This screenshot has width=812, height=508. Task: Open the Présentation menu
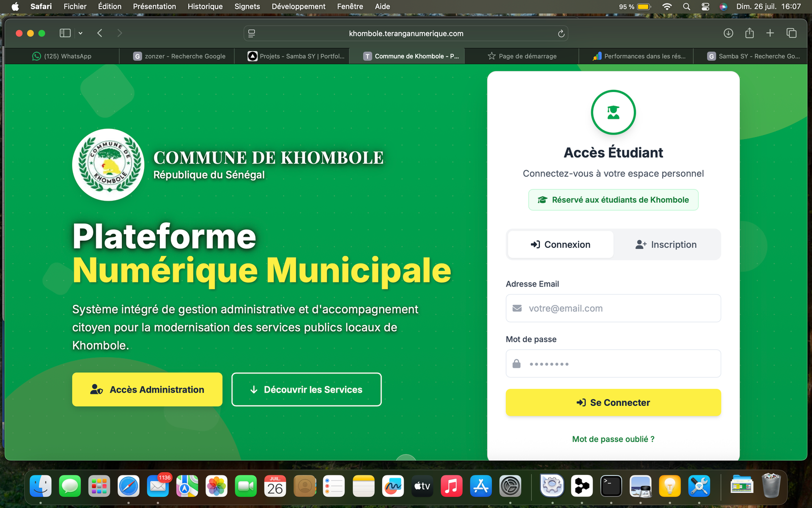pos(154,7)
